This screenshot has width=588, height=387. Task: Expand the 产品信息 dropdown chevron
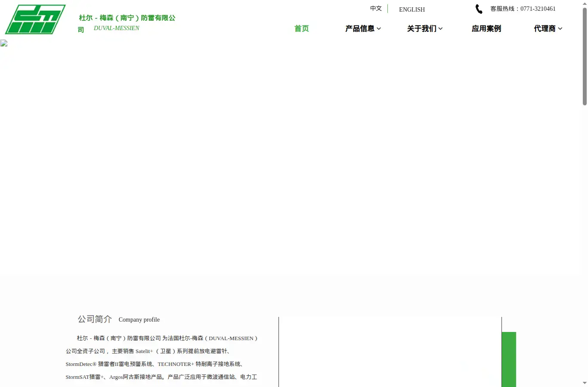coord(379,29)
